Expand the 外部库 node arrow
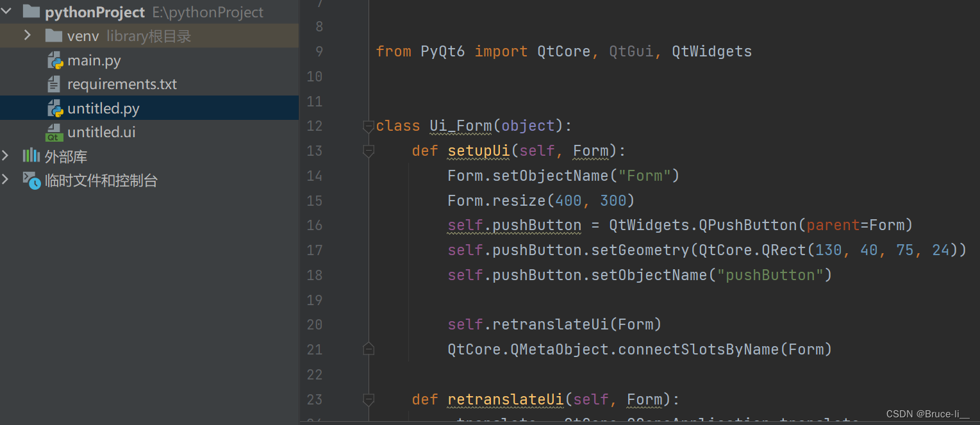The image size is (980, 425). pyautogui.click(x=6, y=156)
